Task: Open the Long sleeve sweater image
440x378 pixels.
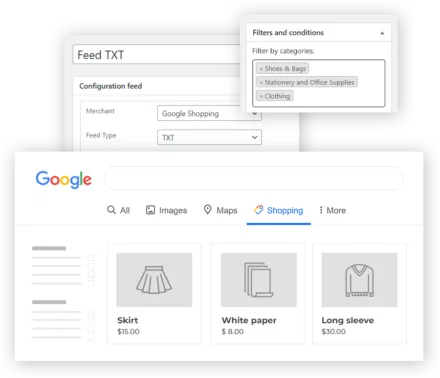Action: [359, 280]
